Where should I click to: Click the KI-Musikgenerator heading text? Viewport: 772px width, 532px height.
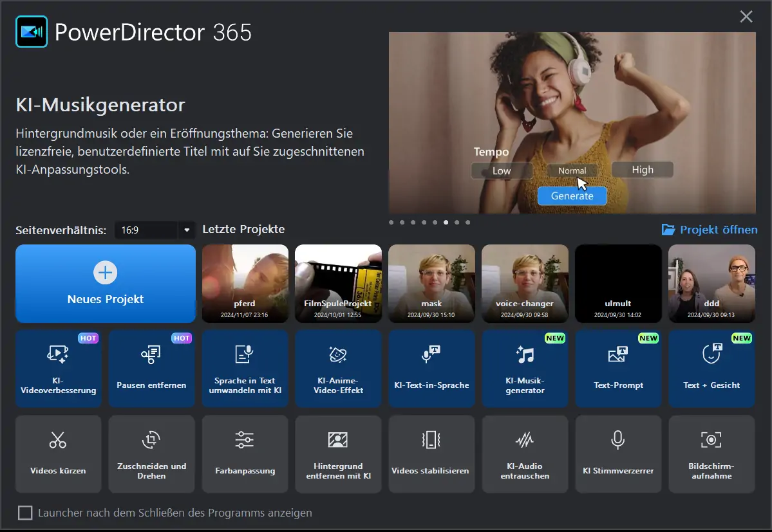pyautogui.click(x=100, y=105)
